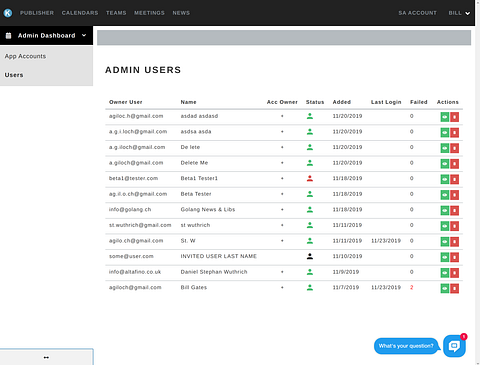The width and height of the screenshot is (480, 365).
Task: Click the red delete icon for Delete Me
Action: [454, 164]
